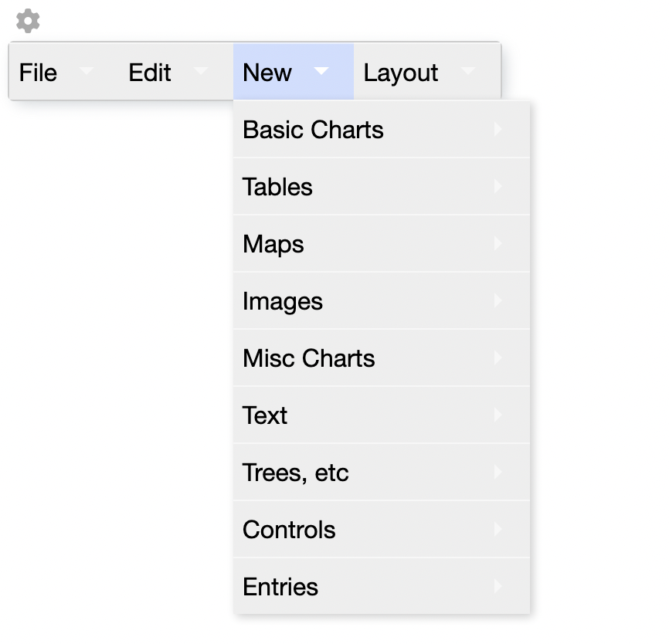Click the Layout menu dropdown arrow
This screenshot has width=669, height=644.
click(x=467, y=71)
